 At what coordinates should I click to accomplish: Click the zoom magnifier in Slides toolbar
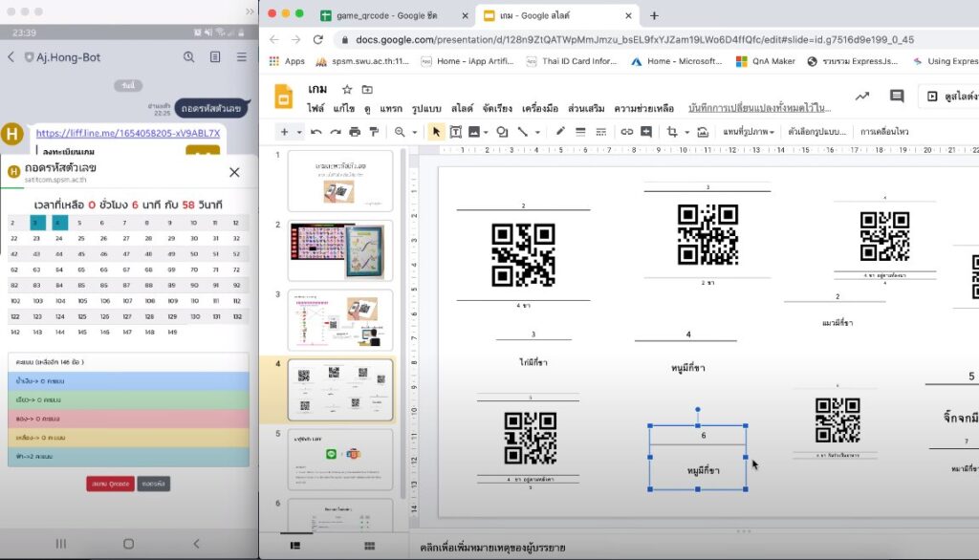[400, 132]
